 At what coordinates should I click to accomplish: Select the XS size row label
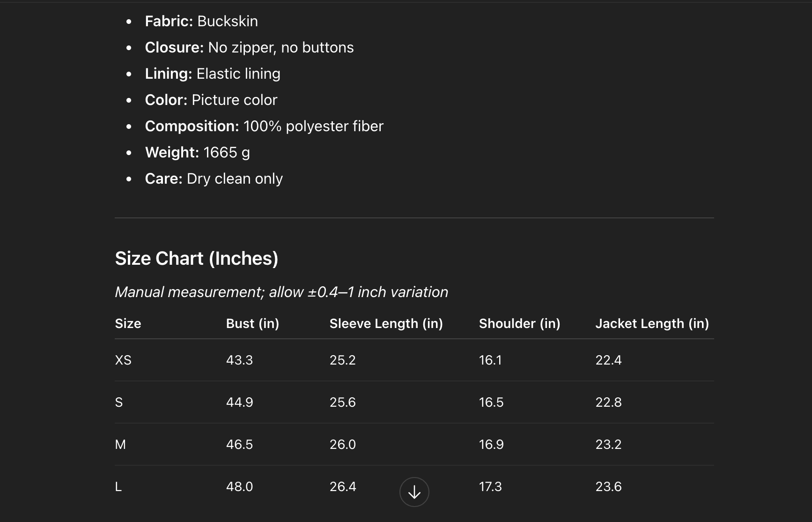coord(123,360)
